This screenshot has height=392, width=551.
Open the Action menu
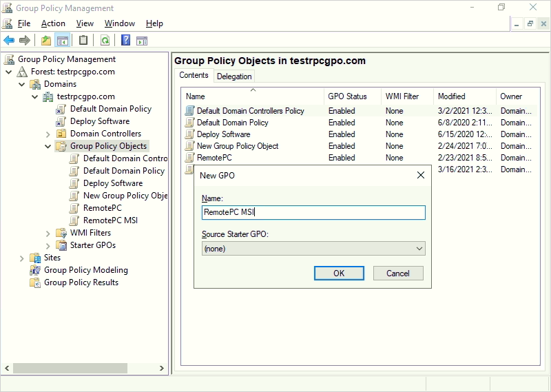pyautogui.click(x=53, y=23)
